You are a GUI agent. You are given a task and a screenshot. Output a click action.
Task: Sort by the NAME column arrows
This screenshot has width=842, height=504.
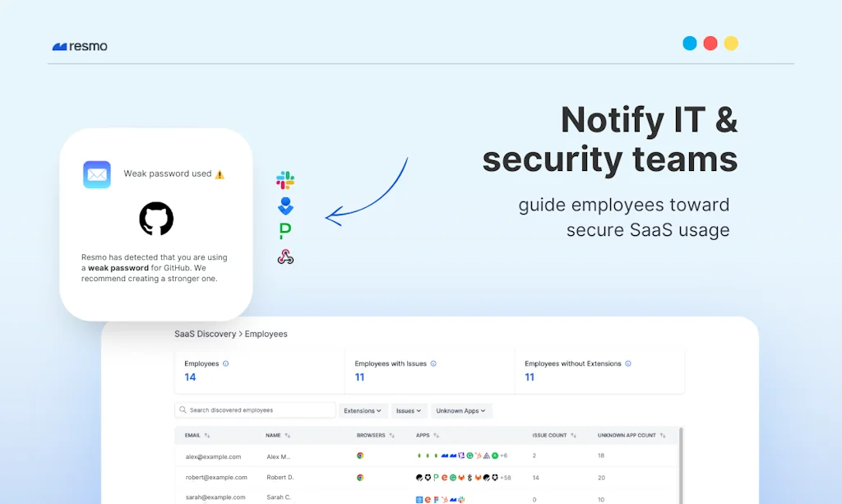click(x=287, y=435)
